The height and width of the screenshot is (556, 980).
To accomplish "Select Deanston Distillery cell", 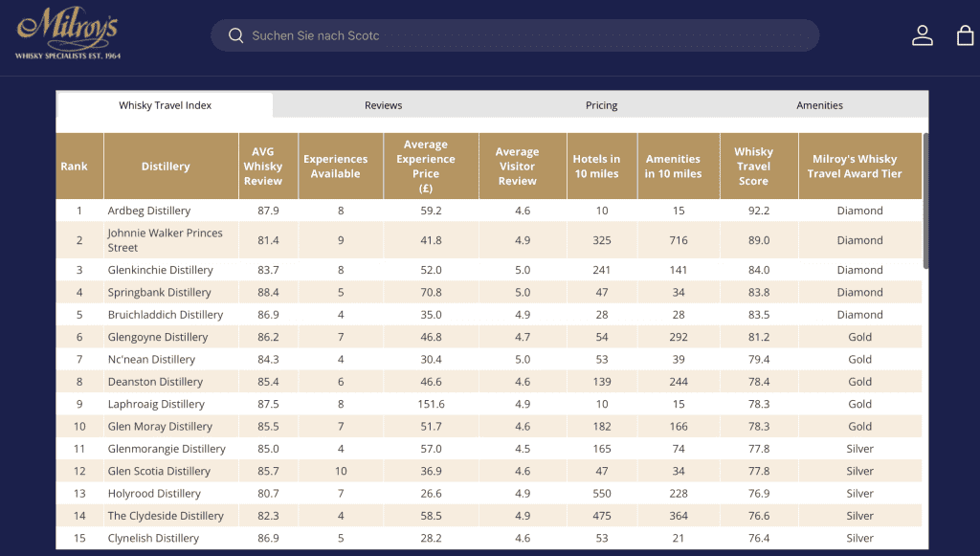I will coord(170,382).
